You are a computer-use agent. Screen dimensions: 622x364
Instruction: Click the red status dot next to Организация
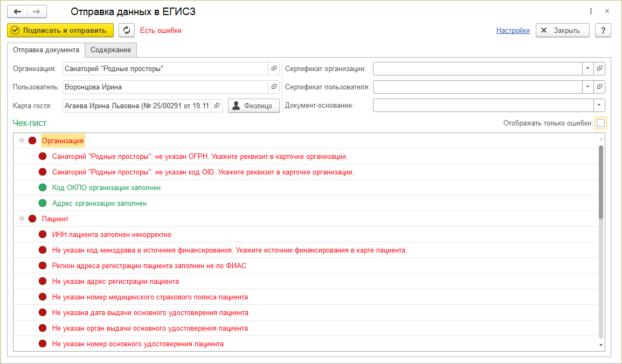pyautogui.click(x=32, y=141)
